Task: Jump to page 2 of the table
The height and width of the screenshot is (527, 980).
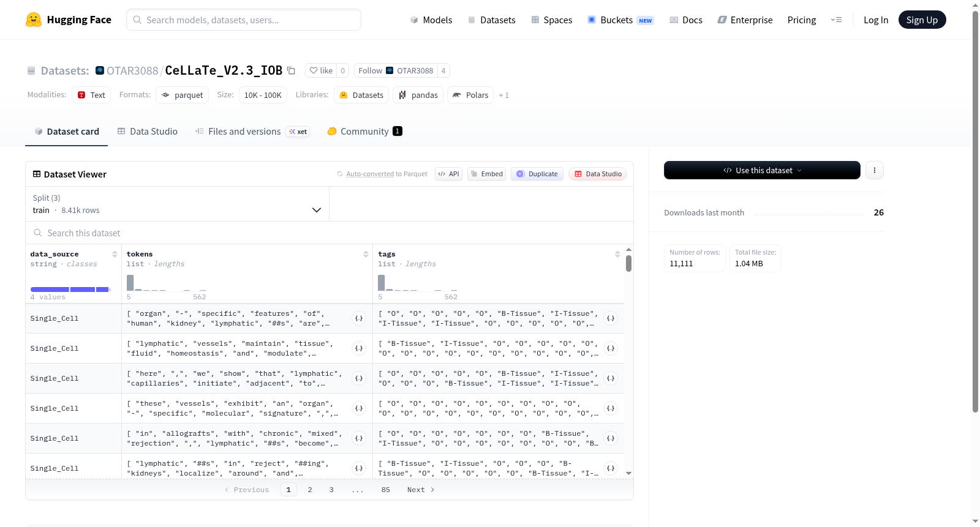Action: (310, 490)
